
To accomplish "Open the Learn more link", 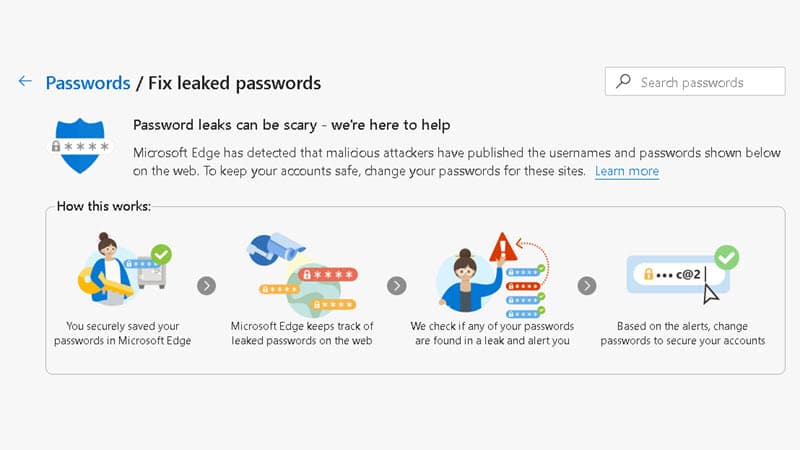I will click(x=627, y=171).
